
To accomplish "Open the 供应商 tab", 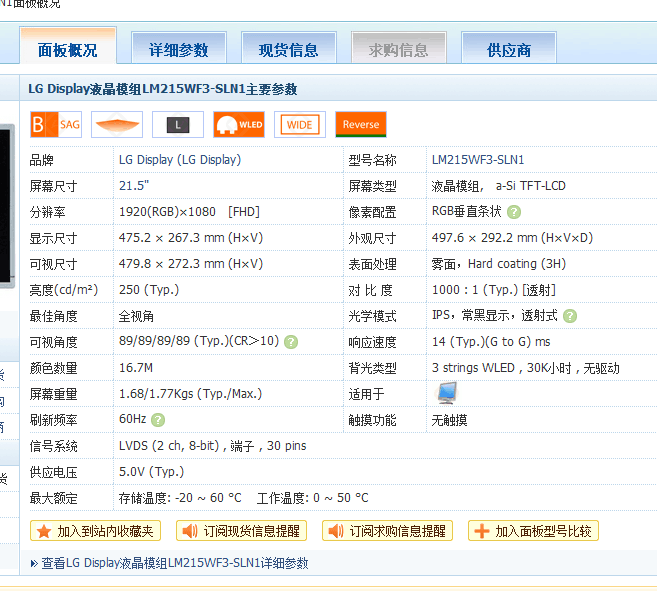I will [x=509, y=48].
